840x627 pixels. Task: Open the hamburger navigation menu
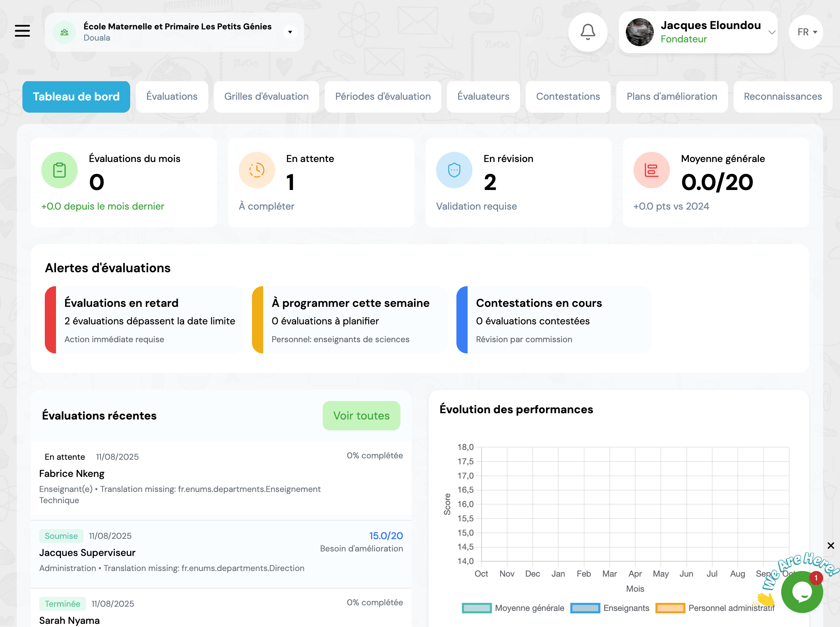point(22,31)
